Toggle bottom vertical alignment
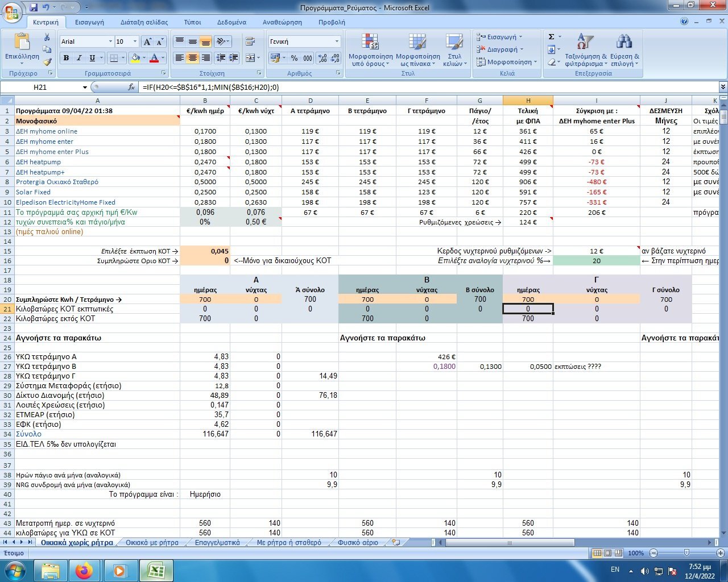The width and height of the screenshot is (728, 582). pyautogui.click(x=206, y=41)
